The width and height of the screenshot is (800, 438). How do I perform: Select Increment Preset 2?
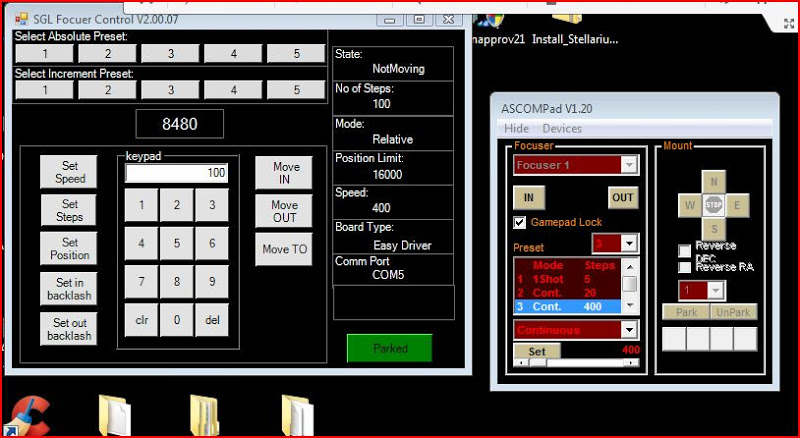coord(108,90)
